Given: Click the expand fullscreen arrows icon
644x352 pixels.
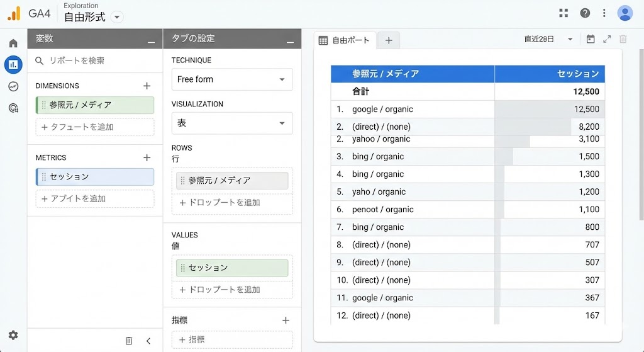Looking at the screenshot, I should coord(607,39).
